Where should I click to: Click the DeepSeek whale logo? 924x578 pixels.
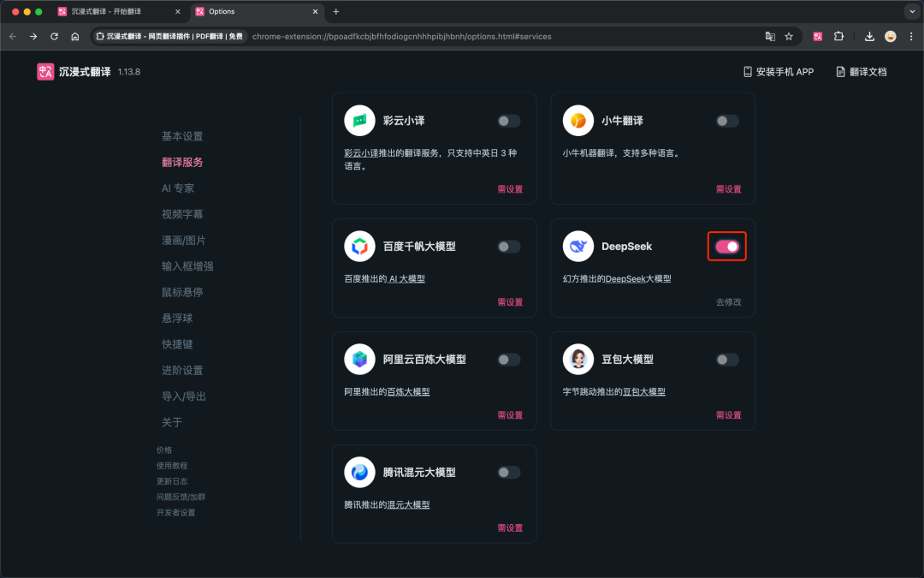tap(577, 246)
